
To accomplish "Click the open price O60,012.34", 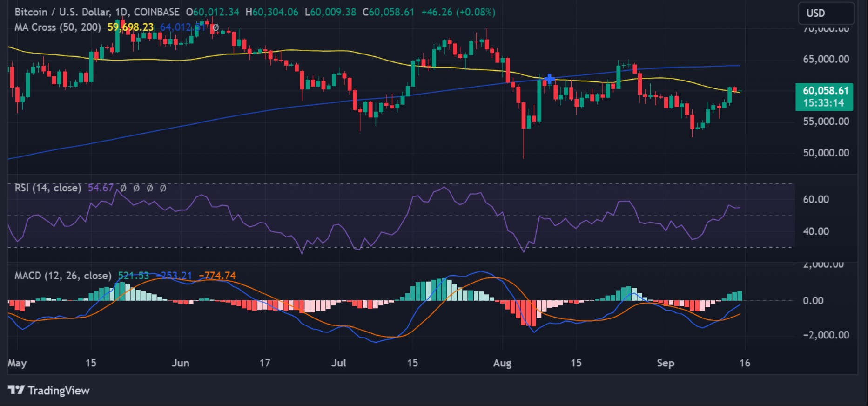I will tap(212, 12).
